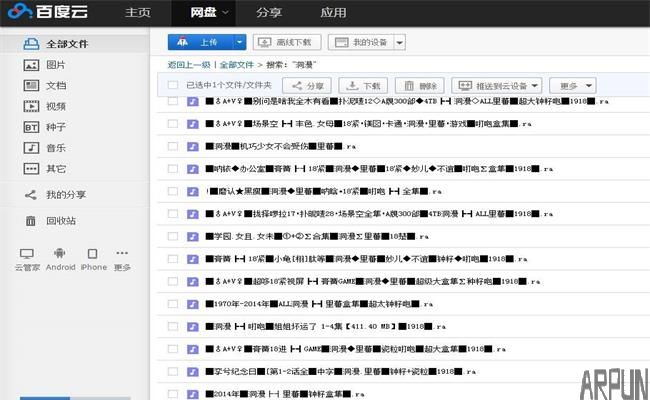Screen dimensions: 650x400
Task: Expand the 更多 actions dropdown in toolbar
Action: pyautogui.click(x=573, y=86)
